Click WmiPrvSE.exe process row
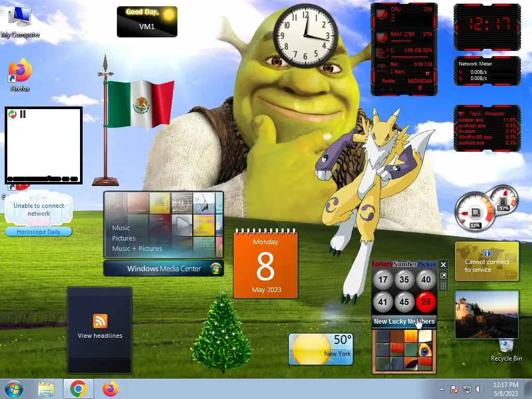 (x=487, y=137)
